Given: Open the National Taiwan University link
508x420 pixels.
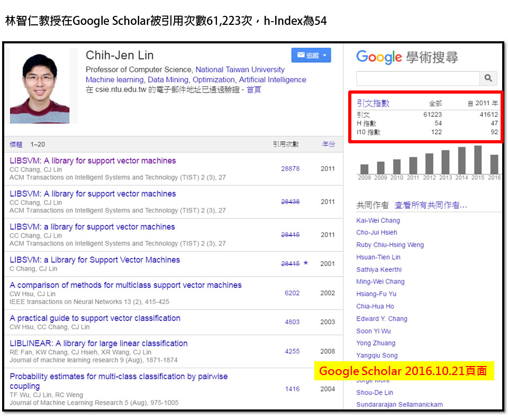Looking at the screenshot, I should click(x=240, y=70).
